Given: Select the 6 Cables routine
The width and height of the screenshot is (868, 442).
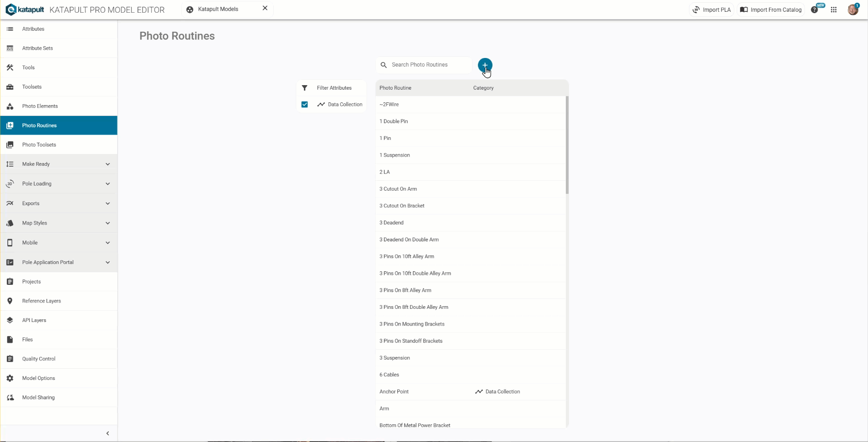Looking at the screenshot, I should coord(471,375).
